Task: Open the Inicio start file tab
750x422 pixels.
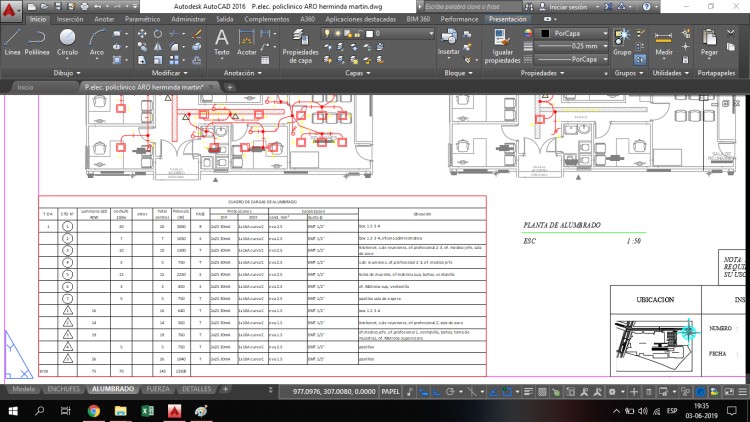Action: pos(25,87)
